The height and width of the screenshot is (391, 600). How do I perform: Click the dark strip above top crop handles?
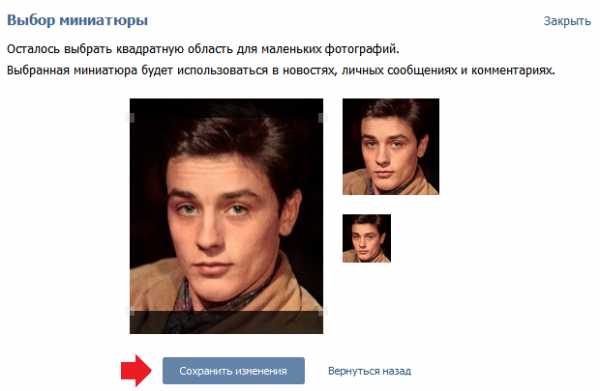[x=226, y=106]
